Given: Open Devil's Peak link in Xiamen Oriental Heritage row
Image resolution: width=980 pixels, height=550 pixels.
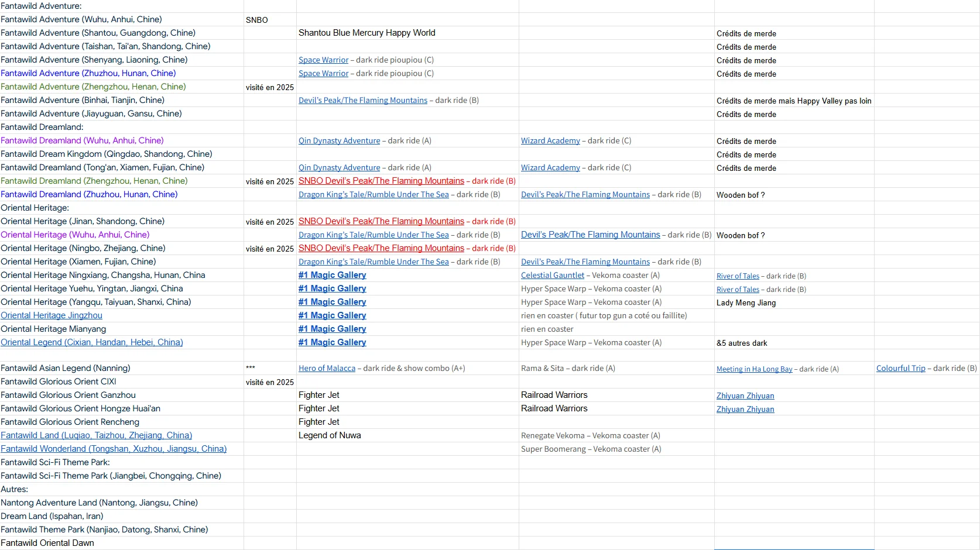Looking at the screenshot, I should coord(585,262).
